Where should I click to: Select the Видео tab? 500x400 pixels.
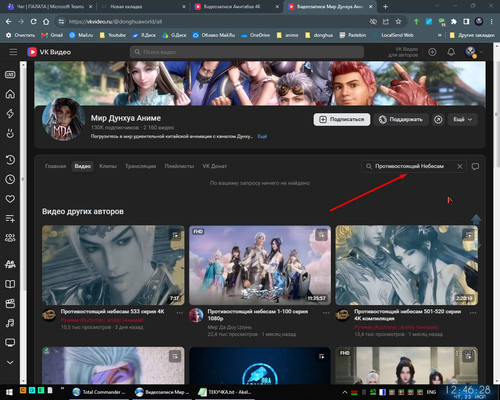83,166
